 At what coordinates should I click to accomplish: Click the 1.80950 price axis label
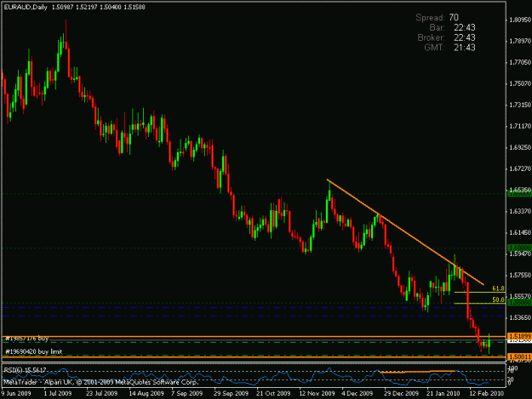[x=520, y=20]
